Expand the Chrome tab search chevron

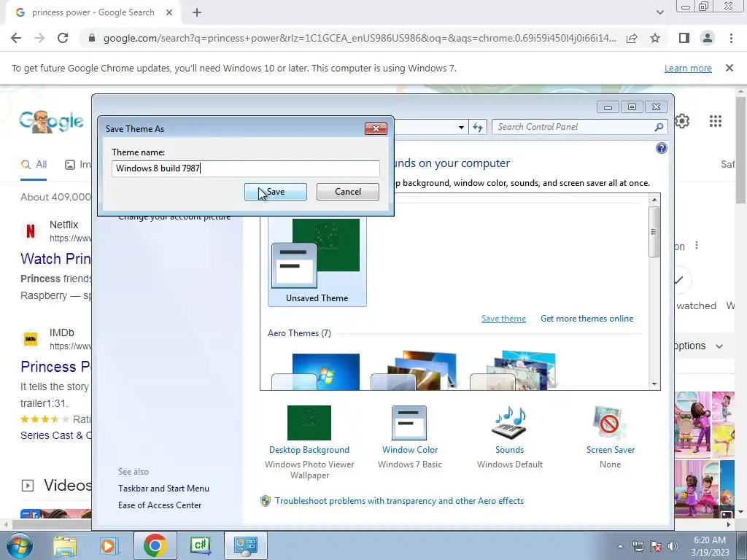[x=659, y=12]
